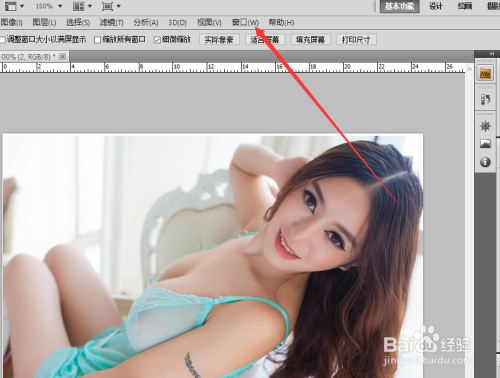
Task: Click the portrait photo on the canvas
Action: coord(213,256)
